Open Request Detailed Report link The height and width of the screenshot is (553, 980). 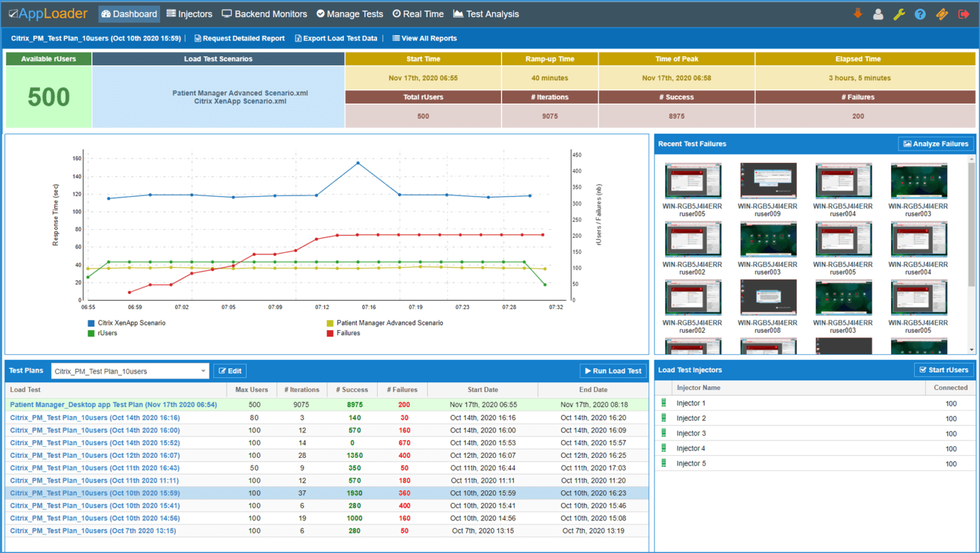(x=239, y=38)
